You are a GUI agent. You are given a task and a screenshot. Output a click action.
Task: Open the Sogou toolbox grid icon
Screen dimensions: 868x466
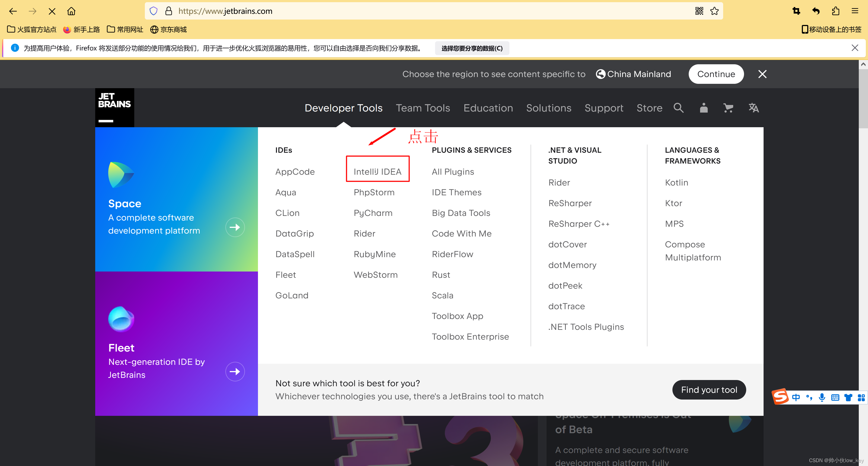coord(861,397)
